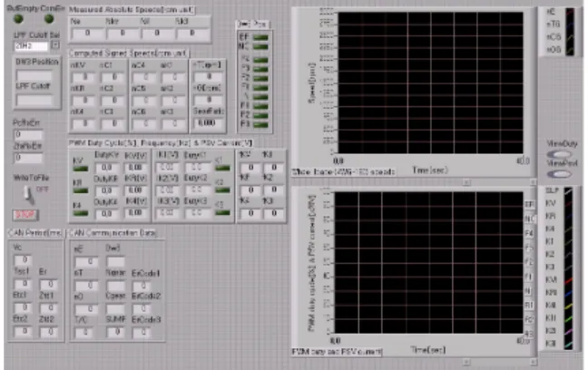The width and height of the screenshot is (588, 370).
Task: Click the DW3 Position indicator field
Action: pos(34,76)
